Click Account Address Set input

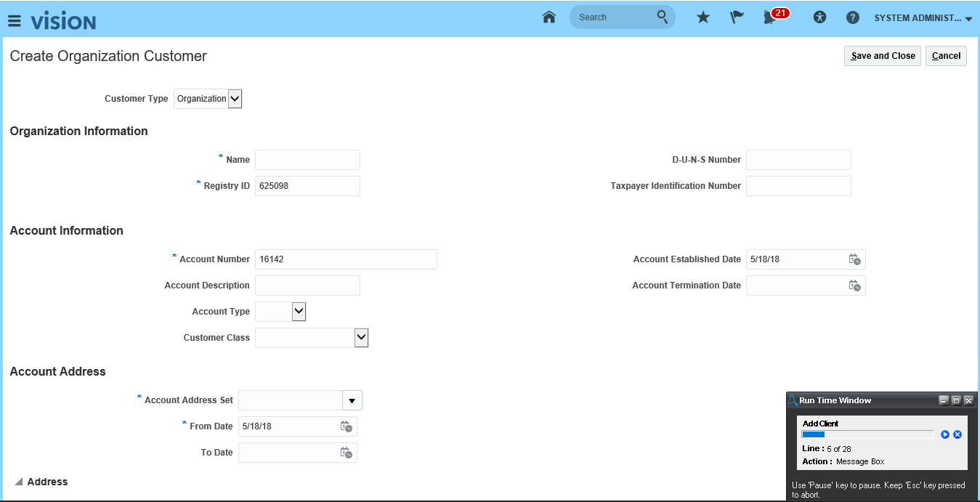pos(291,400)
